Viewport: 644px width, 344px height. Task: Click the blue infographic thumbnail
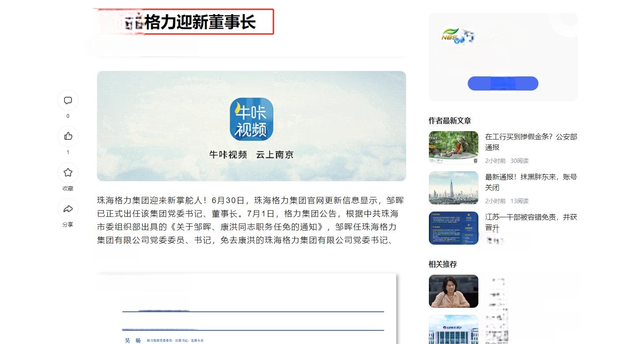point(454,228)
